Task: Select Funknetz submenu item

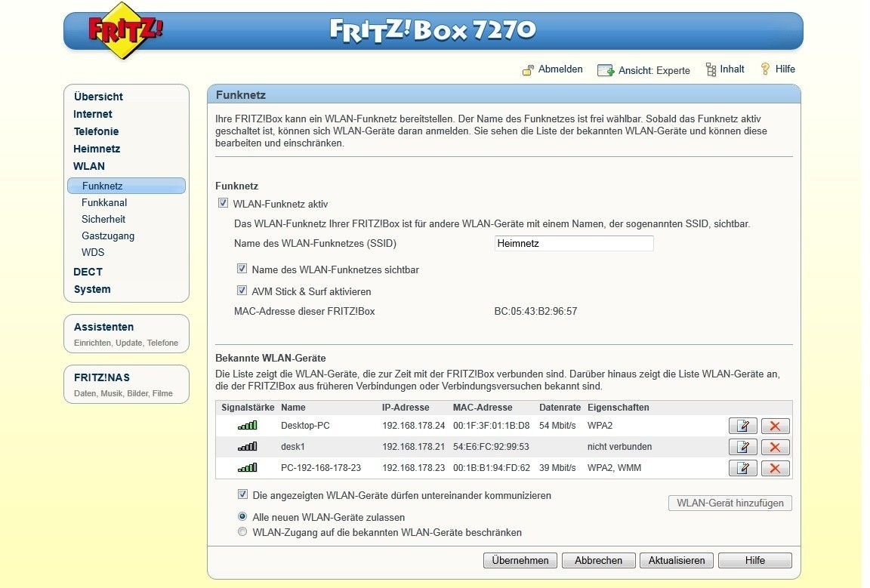Action: [x=127, y=186]
